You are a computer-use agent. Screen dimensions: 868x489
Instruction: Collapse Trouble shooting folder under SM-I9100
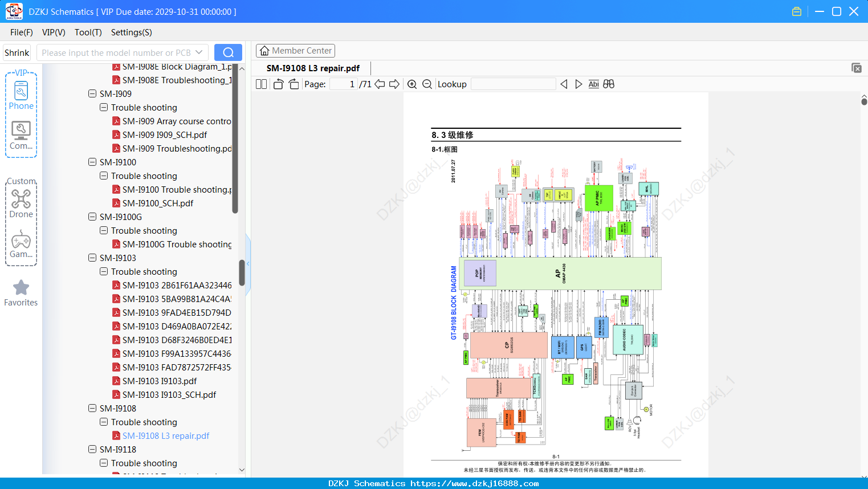104,176
